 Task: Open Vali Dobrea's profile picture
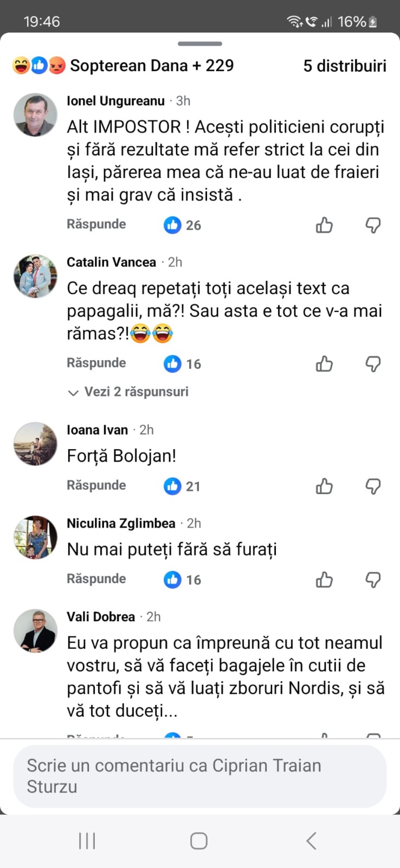[x=35, y=630]
